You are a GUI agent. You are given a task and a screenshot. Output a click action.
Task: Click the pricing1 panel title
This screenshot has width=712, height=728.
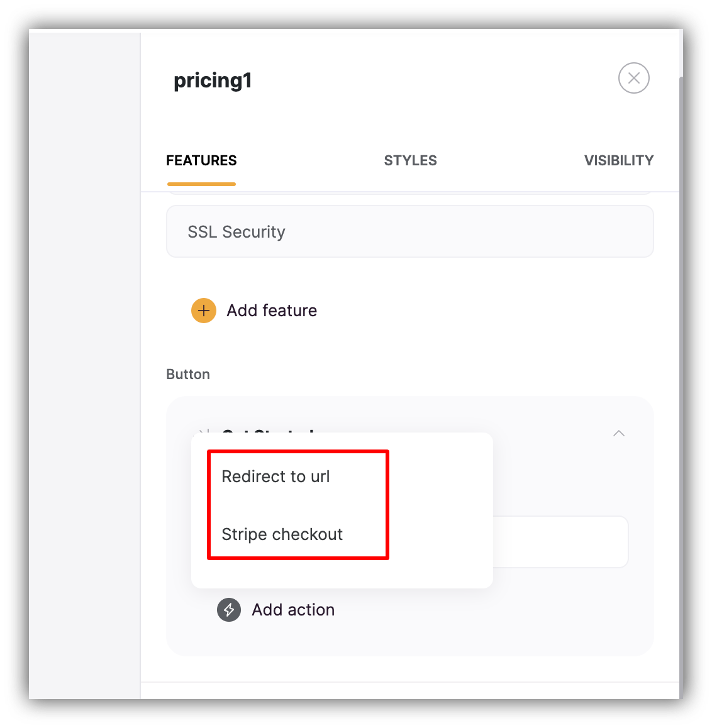click(213, 80)
